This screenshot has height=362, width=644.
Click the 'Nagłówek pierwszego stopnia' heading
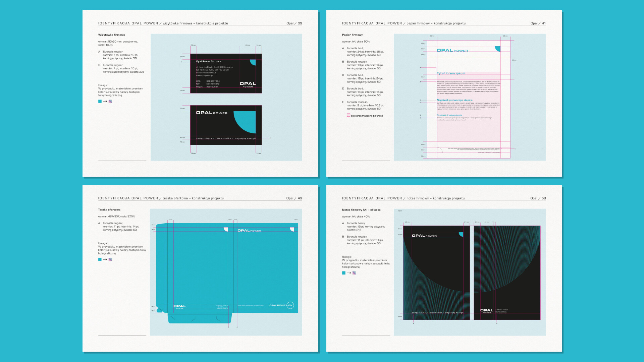tap(454, 100)
